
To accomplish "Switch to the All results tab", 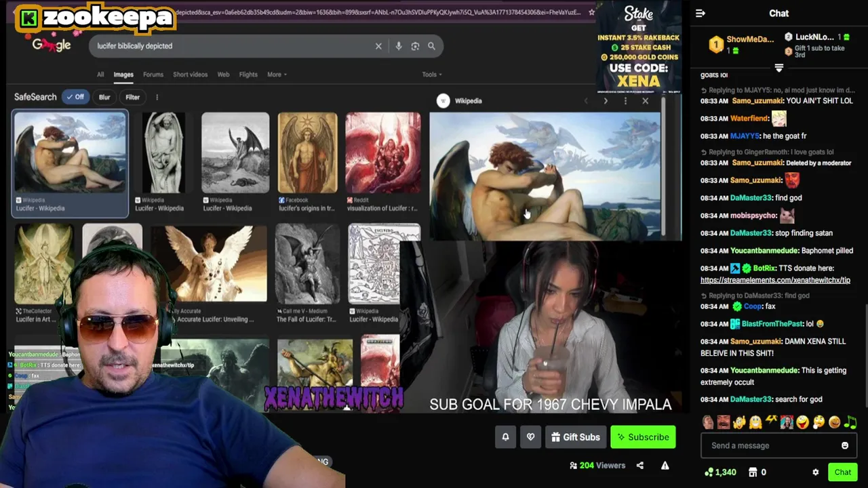I will point(100,75).
